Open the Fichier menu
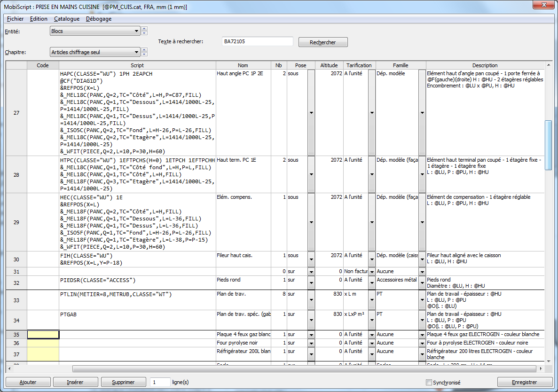The width and height of the screenshot is (558, 392). click(x=16, y=19)
